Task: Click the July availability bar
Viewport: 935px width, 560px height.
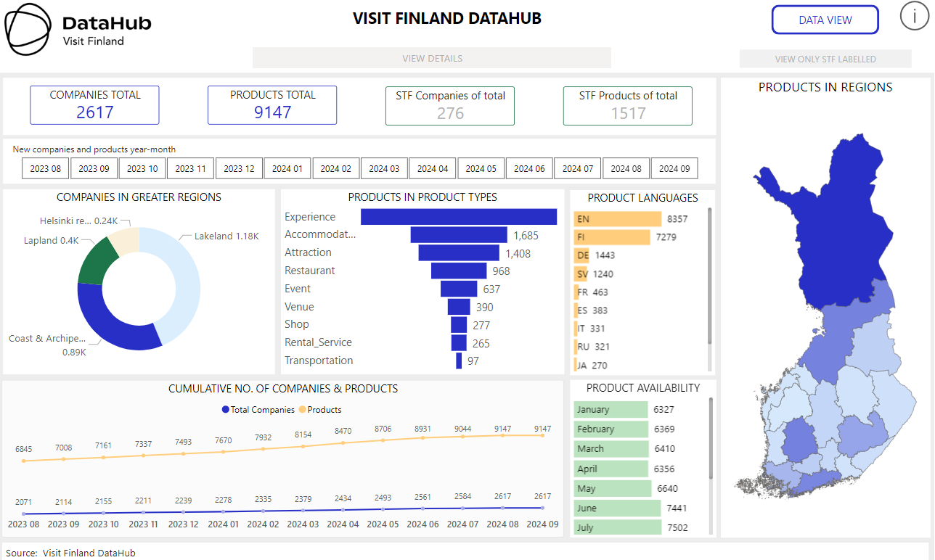Action: tap(618, 528)
